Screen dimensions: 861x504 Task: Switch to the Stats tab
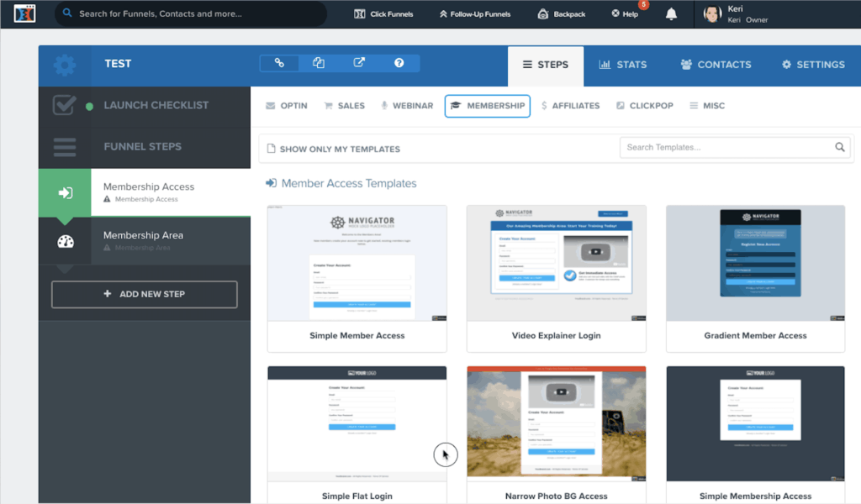622,65
